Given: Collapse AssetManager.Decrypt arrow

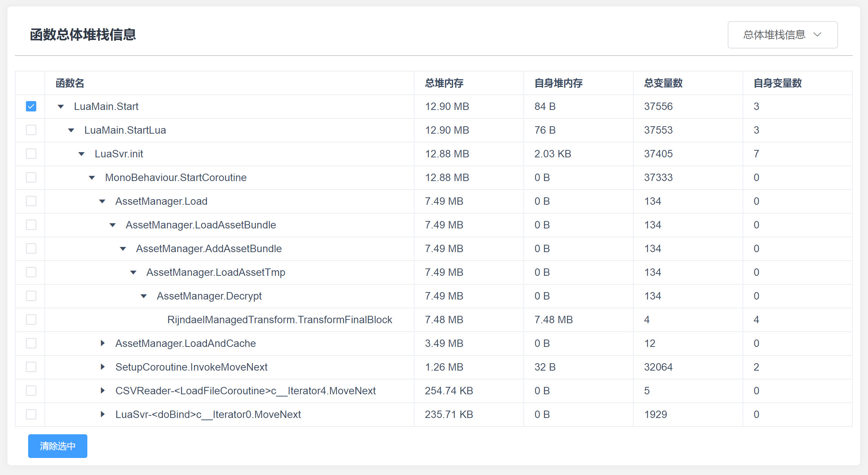Looking at the screenshot, I should point(144,296).
